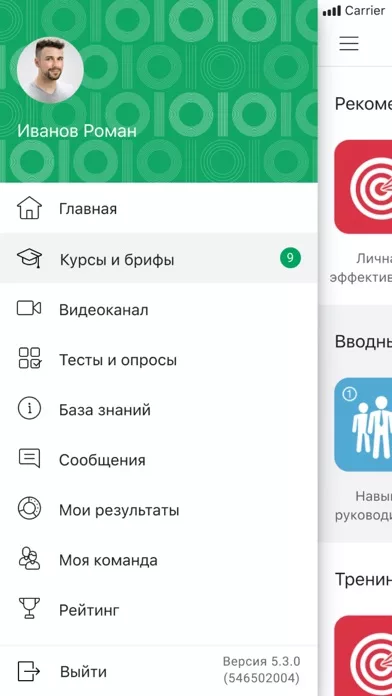Open Моя команда
The width and height of the screenshot is (392, 696).
pos(159,559)
